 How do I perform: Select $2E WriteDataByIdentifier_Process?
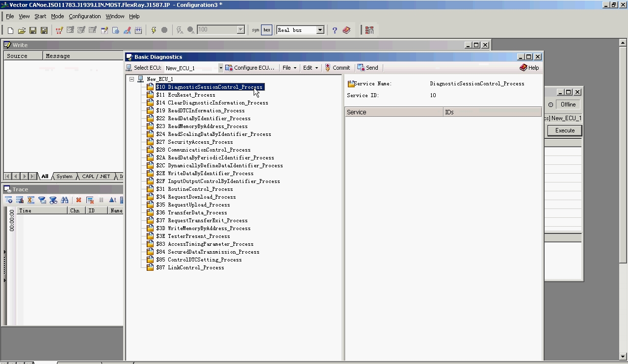pos(205,173)
